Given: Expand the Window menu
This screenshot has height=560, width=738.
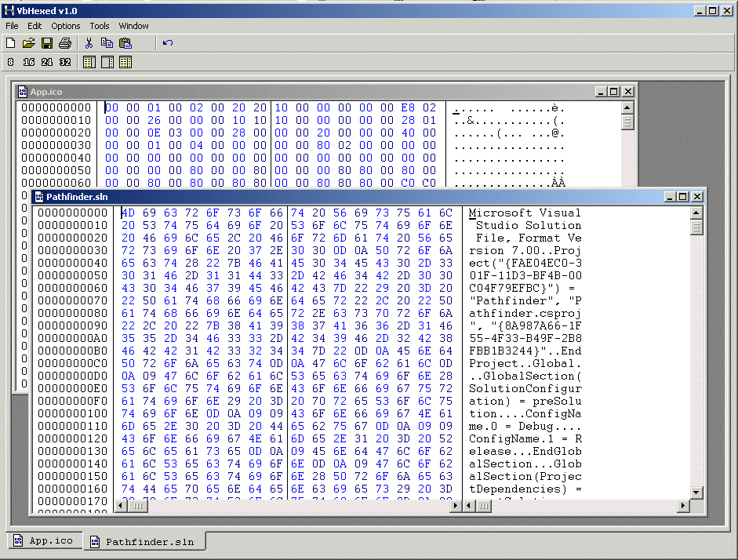Looking at the screenshot, I should tap(134, 26).
